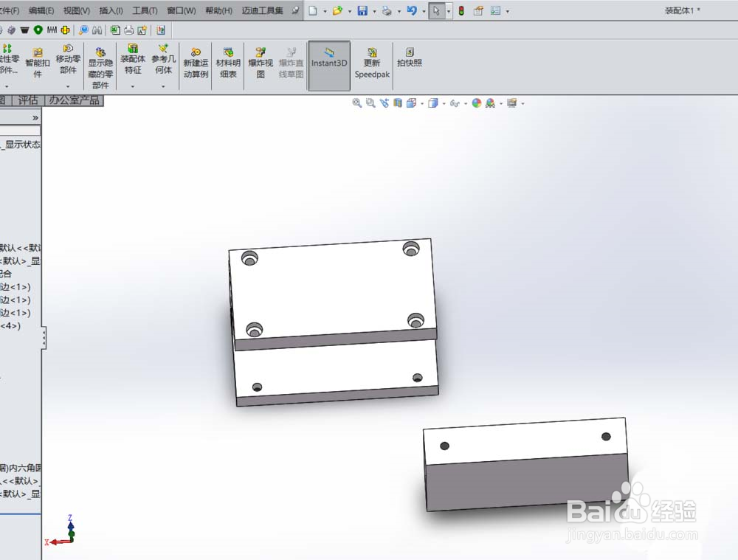The width and height of the screenshot is (738, 560).
Task: Expand the panel with the » chevron
Action: coord(35,117)
